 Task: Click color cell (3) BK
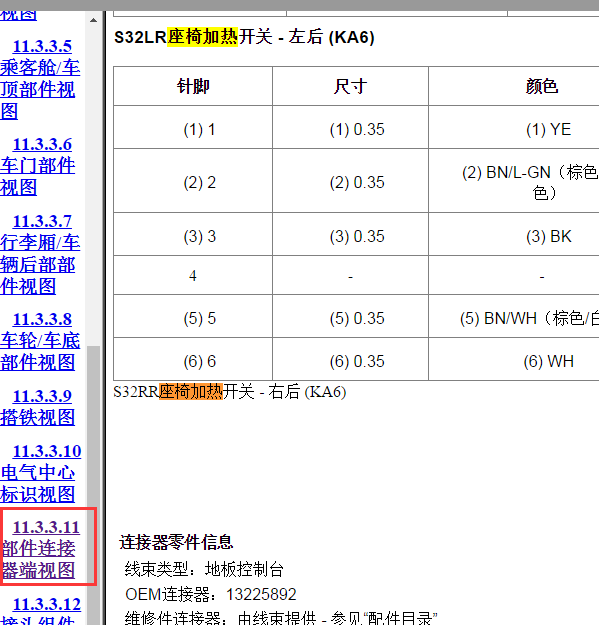coord(514,234)
